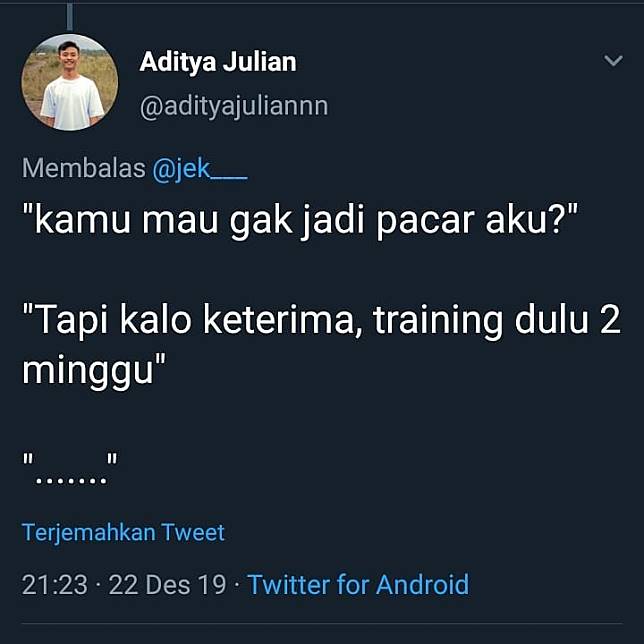The image size is (644, 644).
Task: Click the divider line below the timestamp
Action: [322, 623]
